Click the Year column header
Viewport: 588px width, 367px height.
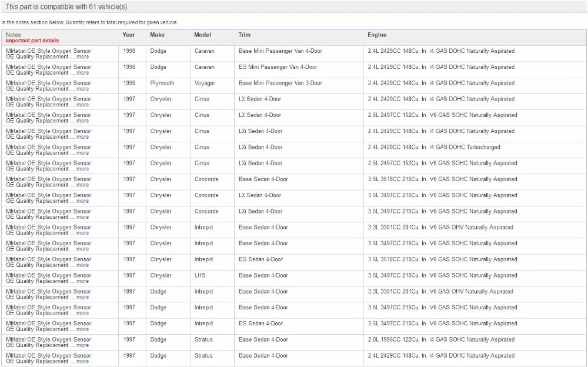pyautogui.click(x=129, y=35)
